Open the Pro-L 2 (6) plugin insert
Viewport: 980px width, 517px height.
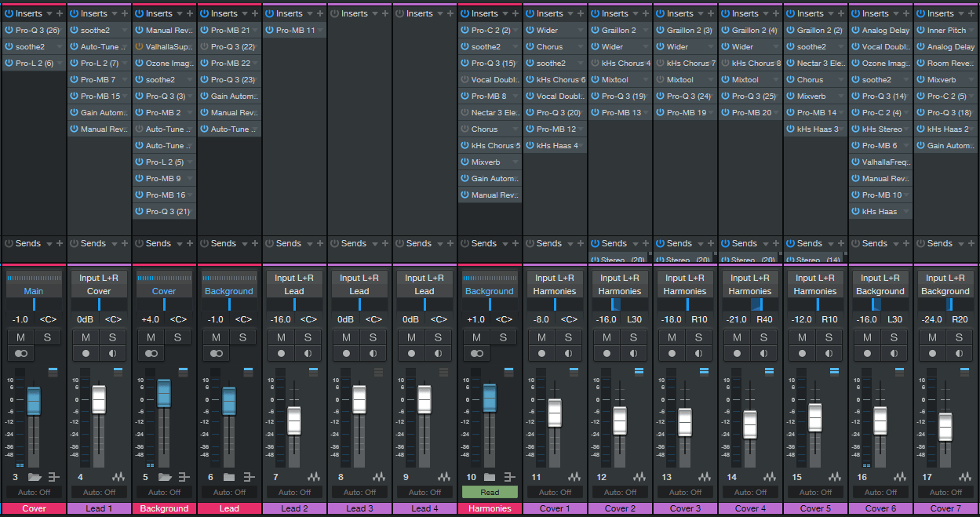[35, 63]
